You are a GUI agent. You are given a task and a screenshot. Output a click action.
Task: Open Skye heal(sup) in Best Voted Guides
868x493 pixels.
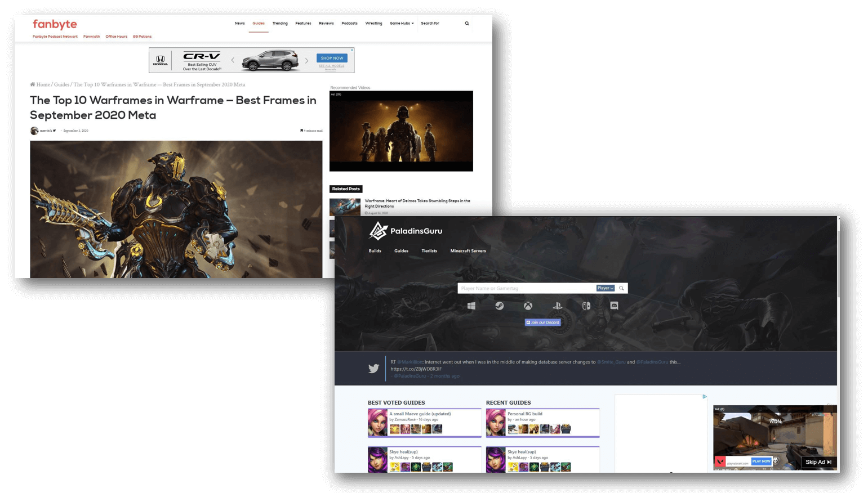click(x=404, y=451)
